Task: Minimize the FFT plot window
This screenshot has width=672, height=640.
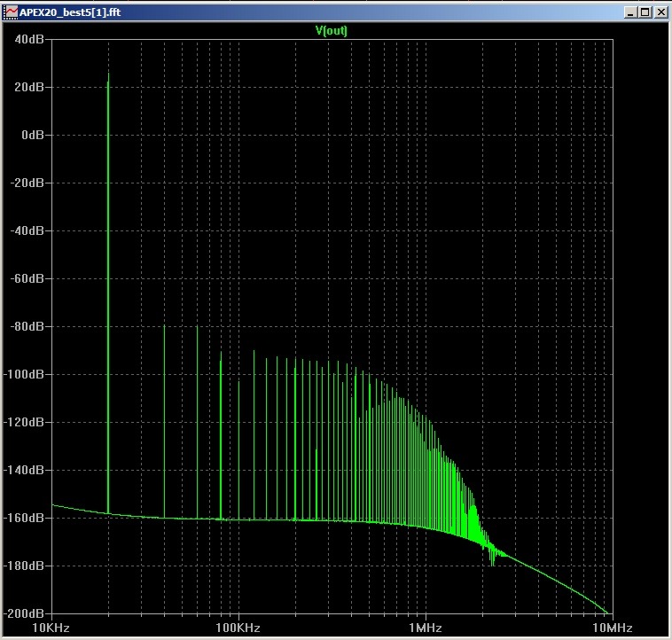Action: 629,12
